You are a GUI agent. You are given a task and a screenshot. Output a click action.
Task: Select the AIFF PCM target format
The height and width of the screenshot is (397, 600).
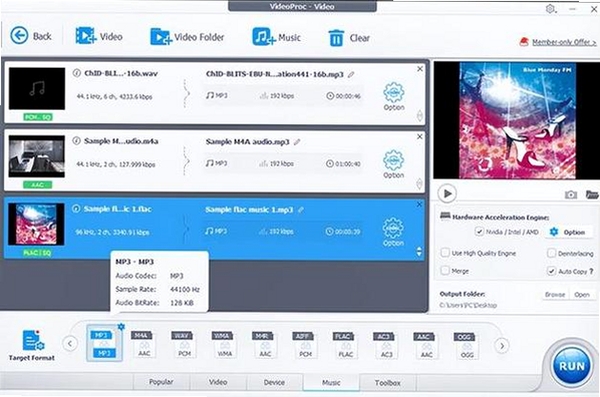pos(304,344)
